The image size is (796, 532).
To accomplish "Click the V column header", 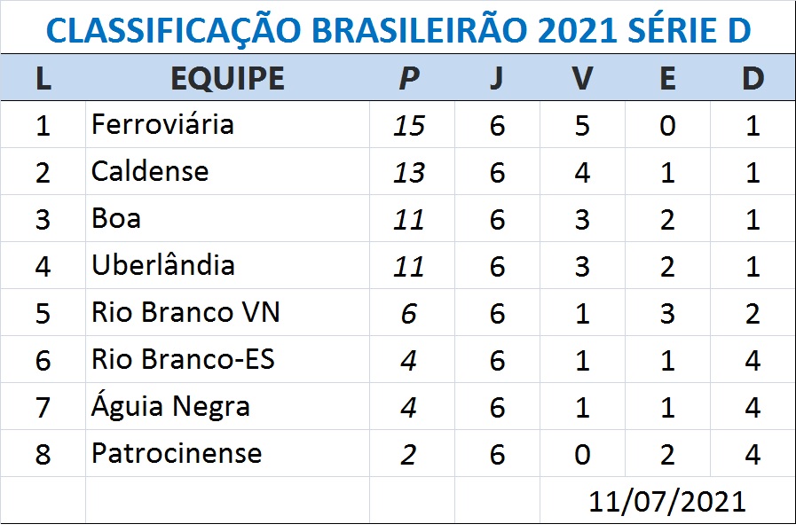I will click(582, 78).
